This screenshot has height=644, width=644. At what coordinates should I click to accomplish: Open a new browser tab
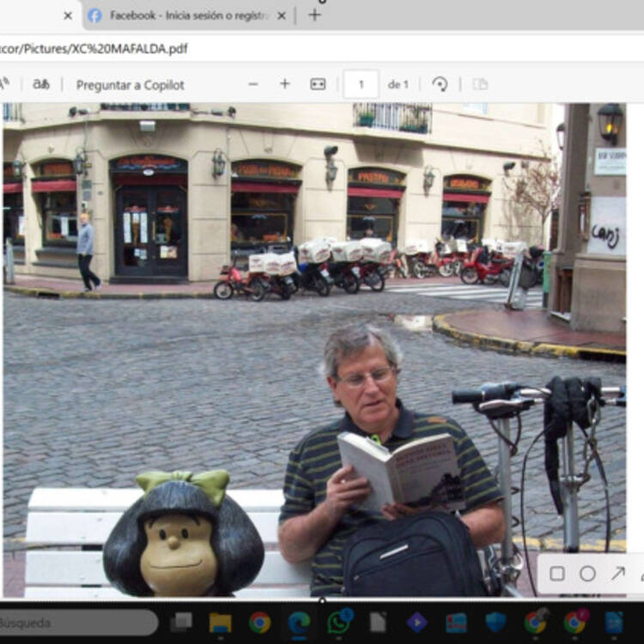pyautogui.click(x=314, y=15)
